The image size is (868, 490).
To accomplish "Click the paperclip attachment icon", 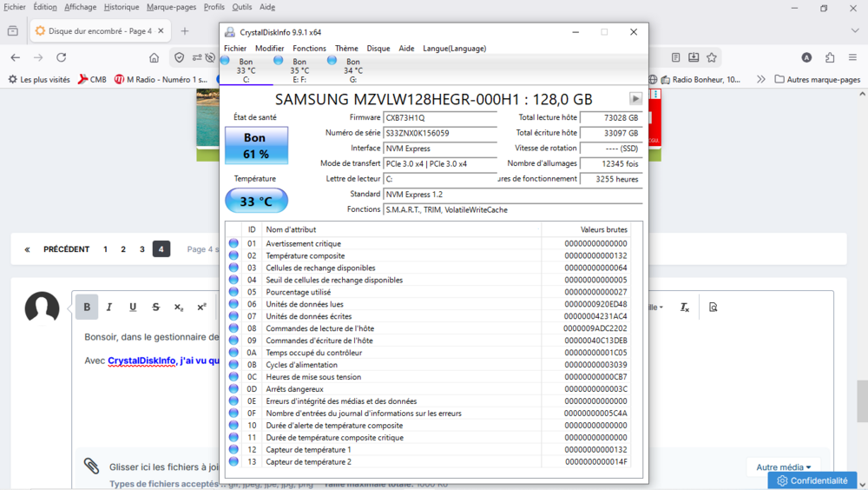I will [91, 467].
